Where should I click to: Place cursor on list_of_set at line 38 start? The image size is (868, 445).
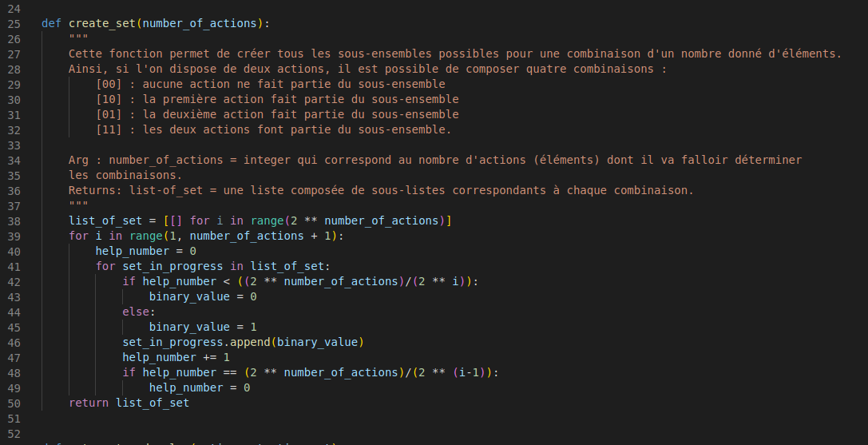tap(69, 221)
